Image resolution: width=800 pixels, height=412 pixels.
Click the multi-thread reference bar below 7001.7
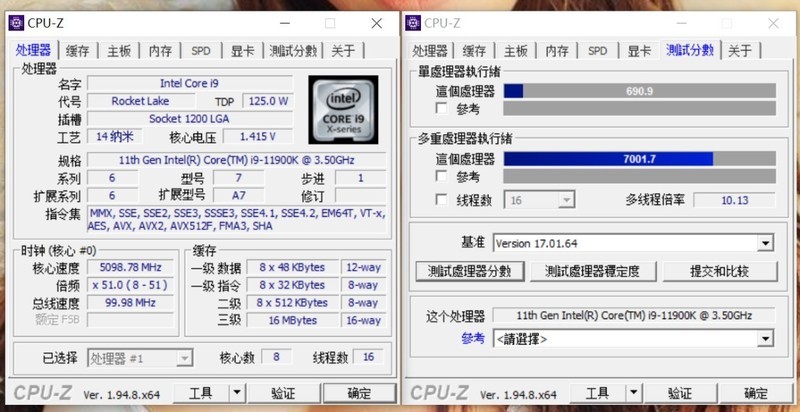(640, 176)
